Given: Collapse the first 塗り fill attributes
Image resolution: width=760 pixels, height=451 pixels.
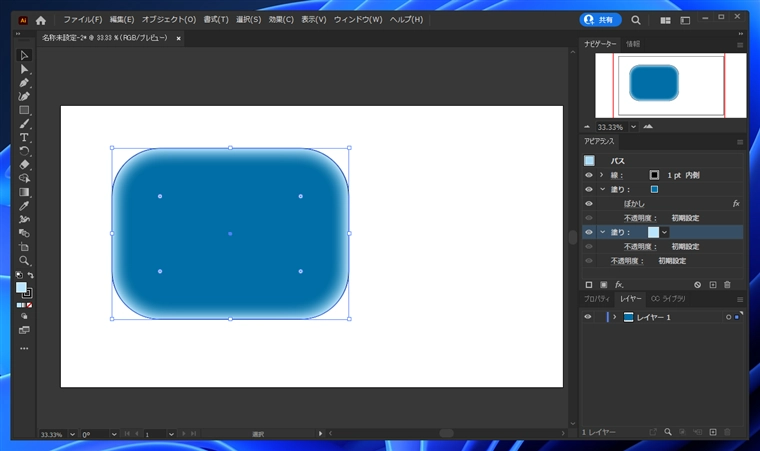Looking at the screenshot, I should pyautogui.click(x=602, y=189).
